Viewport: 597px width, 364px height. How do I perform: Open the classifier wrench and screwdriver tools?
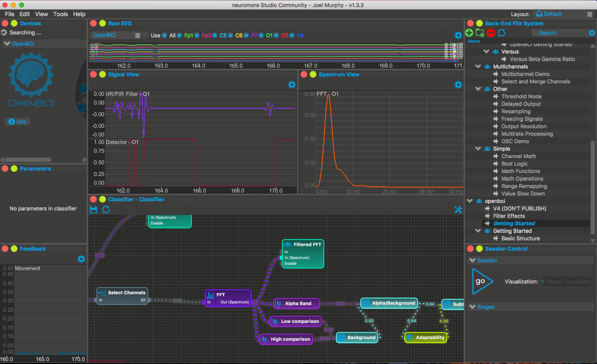point(458,209)
